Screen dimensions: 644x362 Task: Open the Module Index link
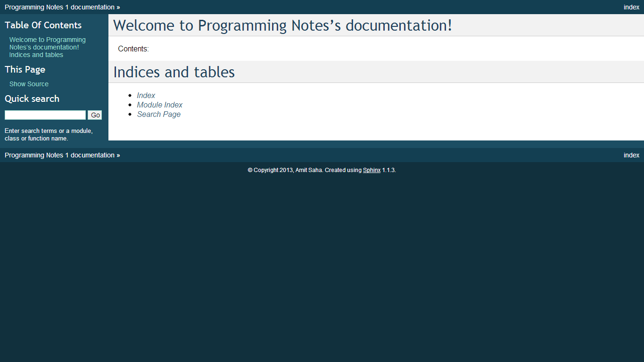(x=160, y=105)
